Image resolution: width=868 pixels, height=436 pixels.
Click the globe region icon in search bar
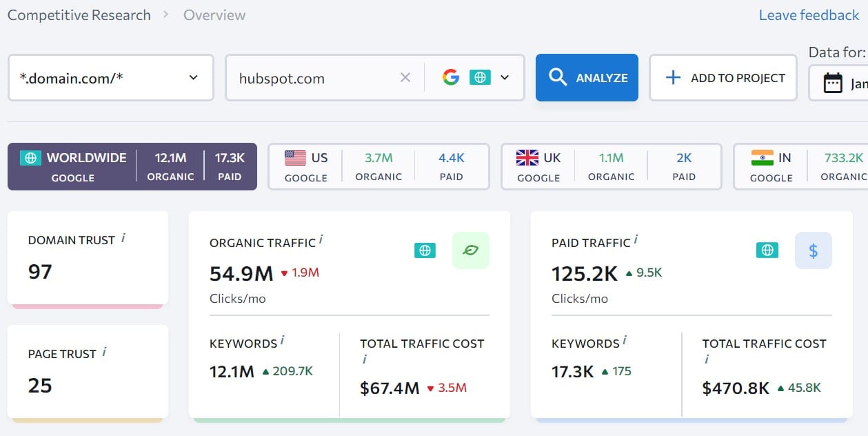(480, 77)
